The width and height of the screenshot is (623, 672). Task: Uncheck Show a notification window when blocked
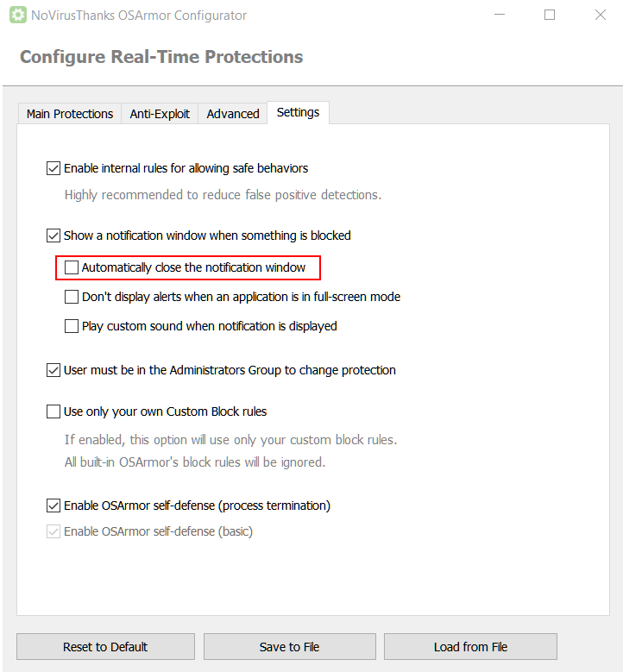tap(53, 236)
